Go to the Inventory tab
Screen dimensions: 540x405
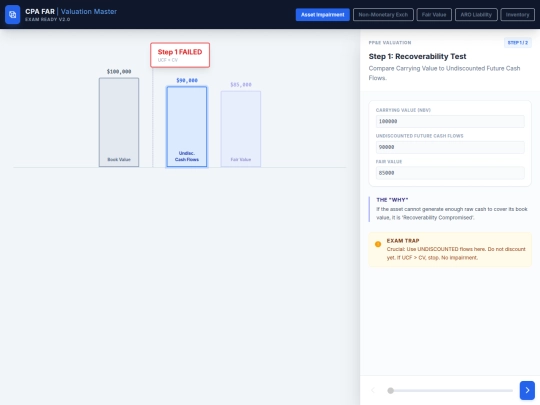pyautogui.click(x=517, y=14)
